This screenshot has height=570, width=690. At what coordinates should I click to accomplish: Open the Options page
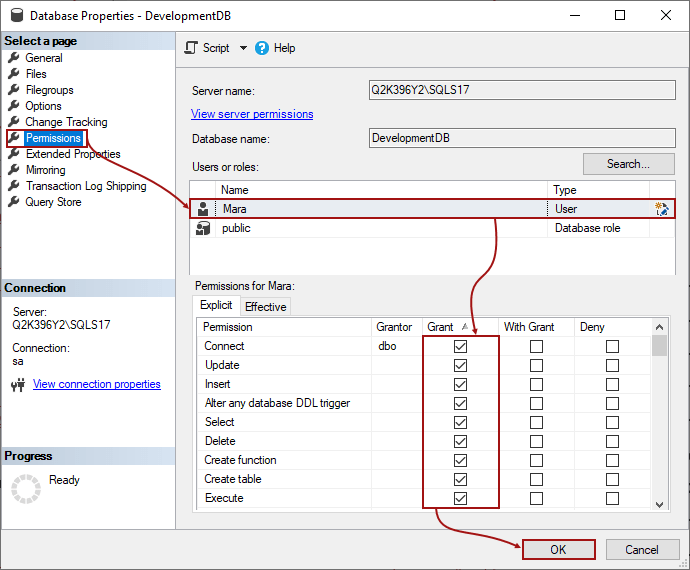(x=43, y=106)
